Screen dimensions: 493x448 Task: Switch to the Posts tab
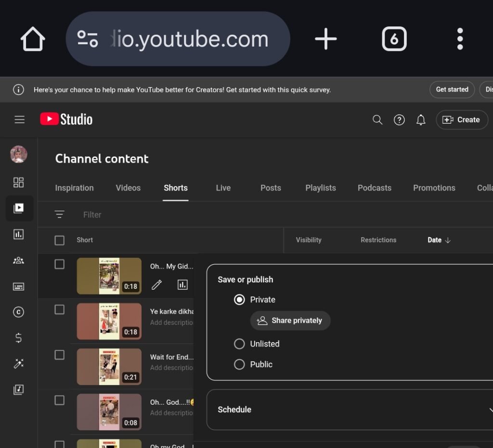pos(271,188)
